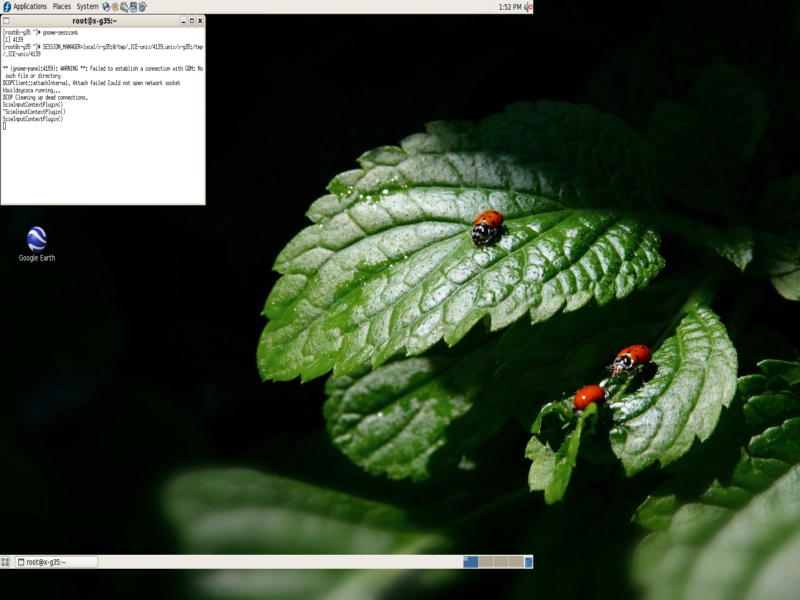Image resolution: width=800 pixels, height=600 pixels.
Task: Select root@x-g35 taskbar window button
Action: pos(56,562)
